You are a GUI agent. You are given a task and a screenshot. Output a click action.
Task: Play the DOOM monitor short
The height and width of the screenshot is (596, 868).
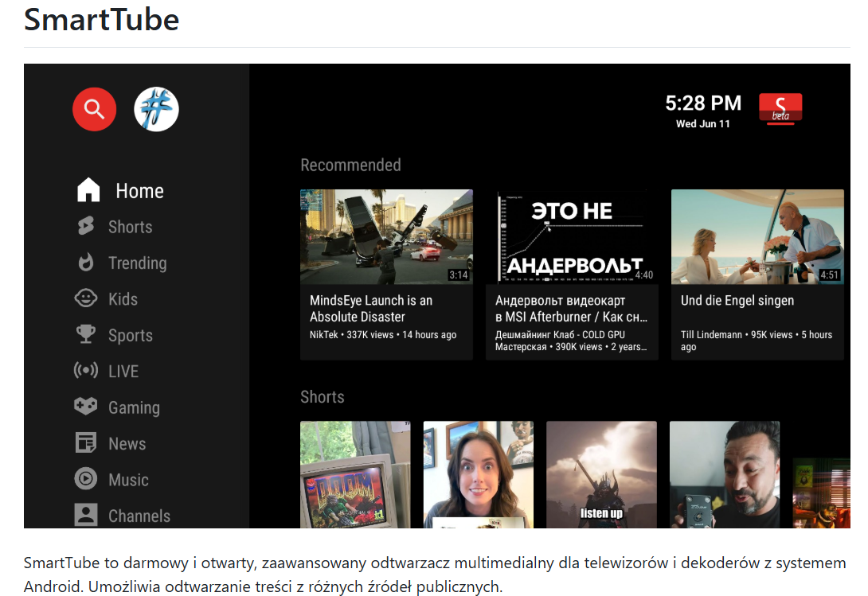[x=355, y=474]
